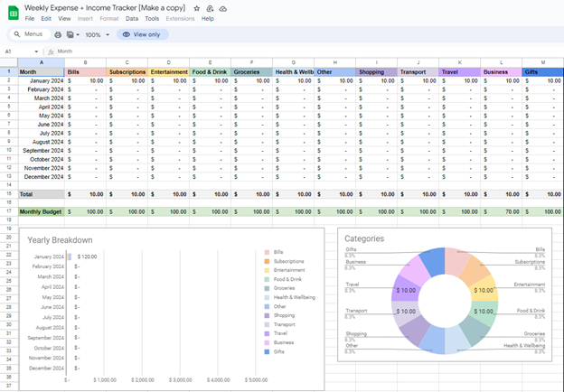Select the Entertainment header cell
This screenshot has width=564, height=392.
(169, 72)
